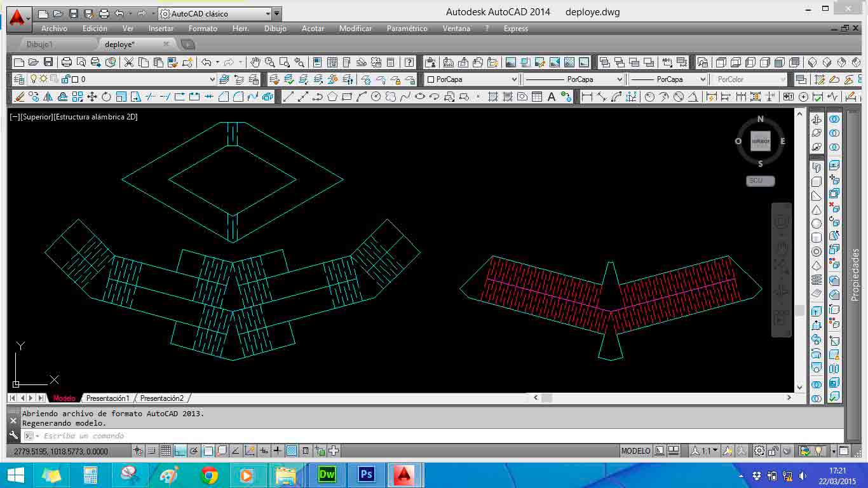
Task: Select the Array tool icon
Action: (x=78, y=97)
